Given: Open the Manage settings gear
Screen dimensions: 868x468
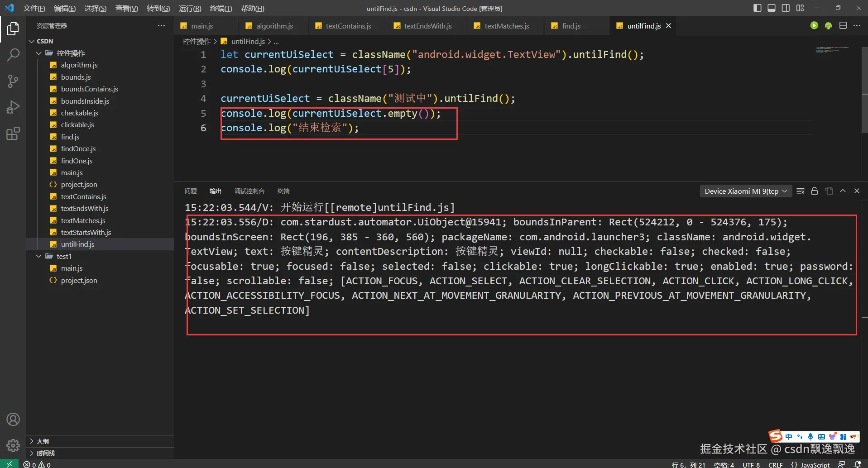Looking at the screenshot, I should click(x=13, y=446).
